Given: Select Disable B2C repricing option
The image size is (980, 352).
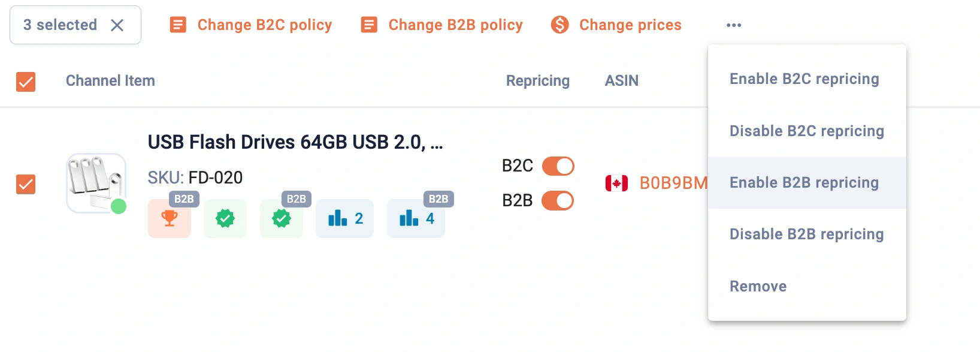Looking at the screenshot, I should (x=806, y=131).
